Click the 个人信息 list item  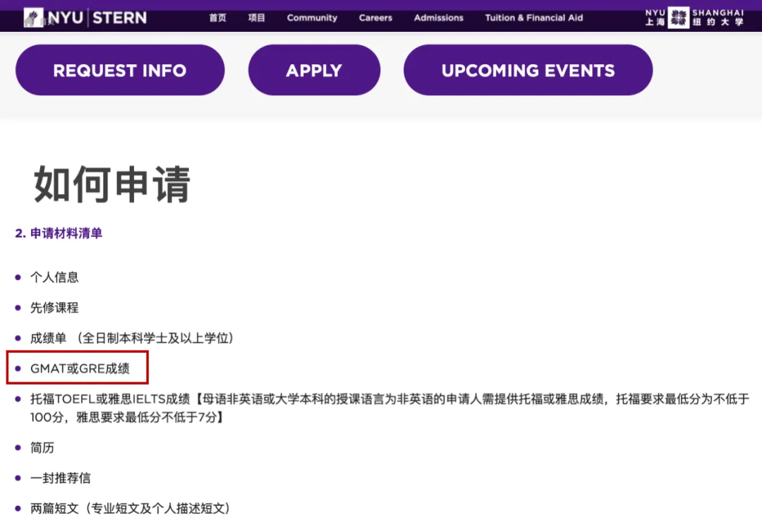point(54,277)
